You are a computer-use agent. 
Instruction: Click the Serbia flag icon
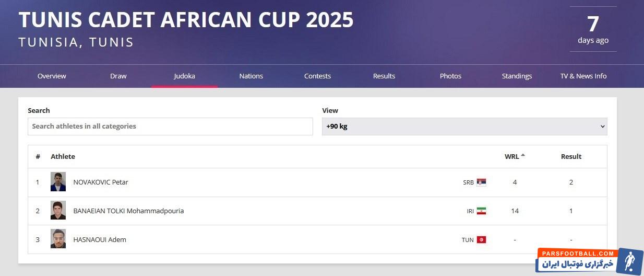point(481,182)
